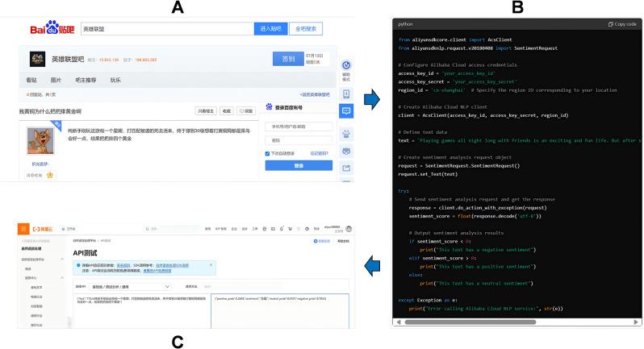Viewport: 644px width, 349px height.
Task: Click the Tieba search box containing 英雄联盟
Action: [x=168, y=29]
